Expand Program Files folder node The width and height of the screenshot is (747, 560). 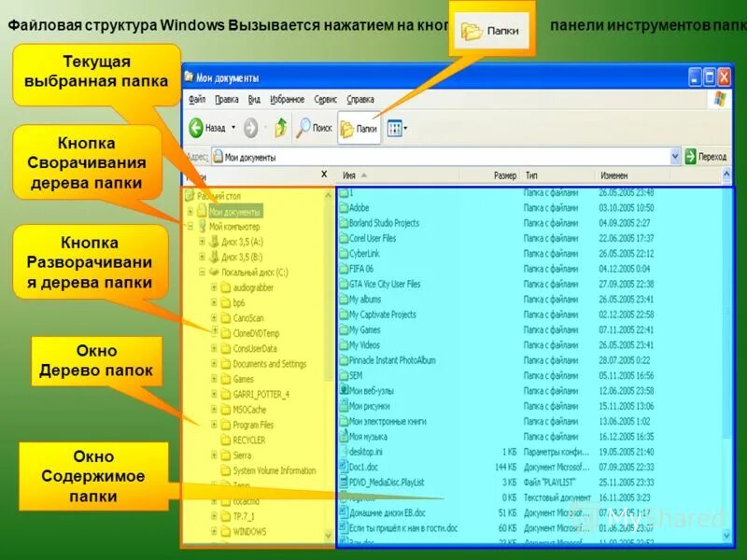(x=214, y=425)
